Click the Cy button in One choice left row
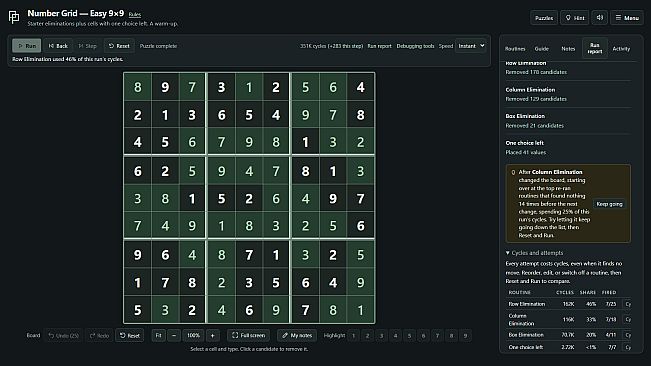 click(628, 347)
